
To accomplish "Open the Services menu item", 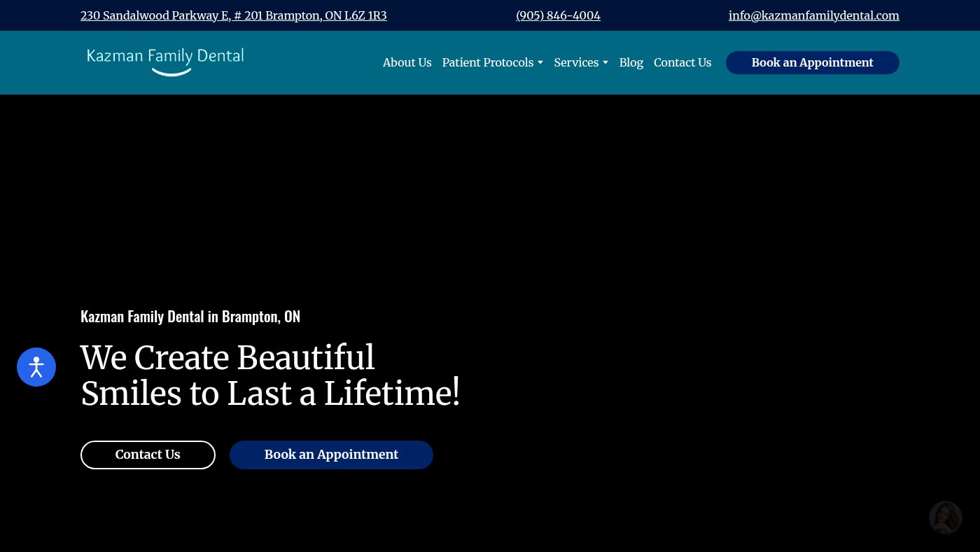I will 576,62.
